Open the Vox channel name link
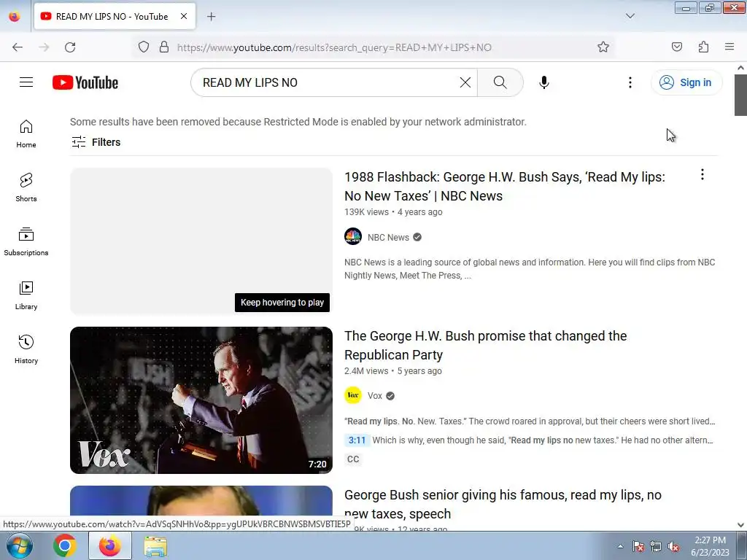The image size is (747, 560). pyautogui.click(x=375, y=396)
